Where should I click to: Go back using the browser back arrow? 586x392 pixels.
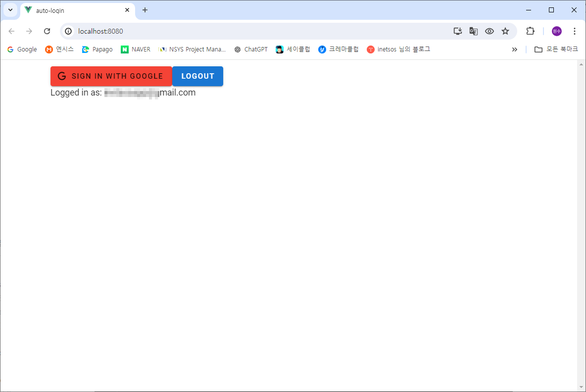click(x=11, y=31)
